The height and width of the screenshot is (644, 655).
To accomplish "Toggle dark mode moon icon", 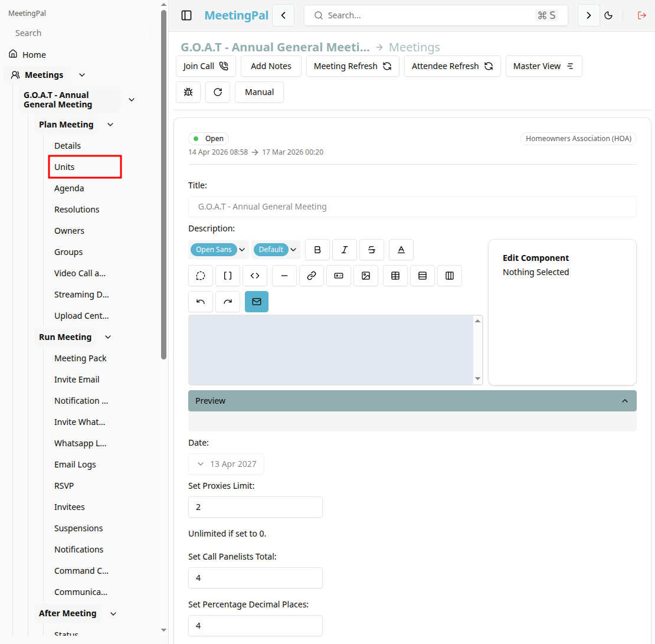I will pyautogui.click(x=608, y=15).
